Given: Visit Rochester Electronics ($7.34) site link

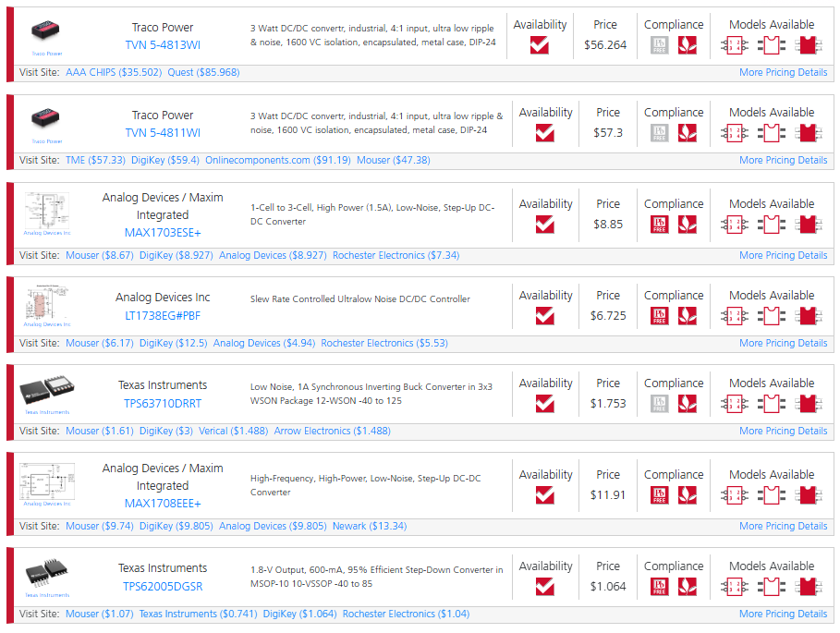Looking at the screenshot, I should pyautogui.click(x=396, y=255).
